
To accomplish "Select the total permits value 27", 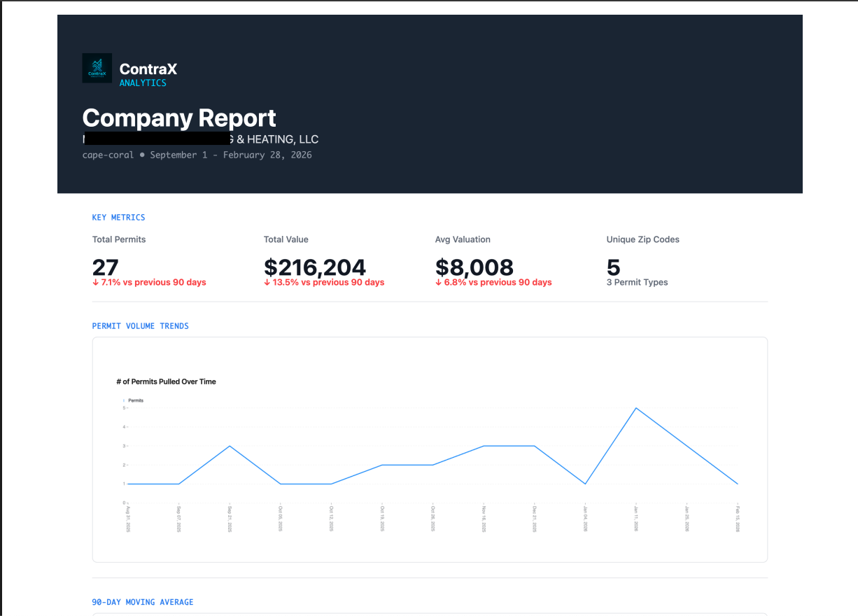I will [106, 267].
